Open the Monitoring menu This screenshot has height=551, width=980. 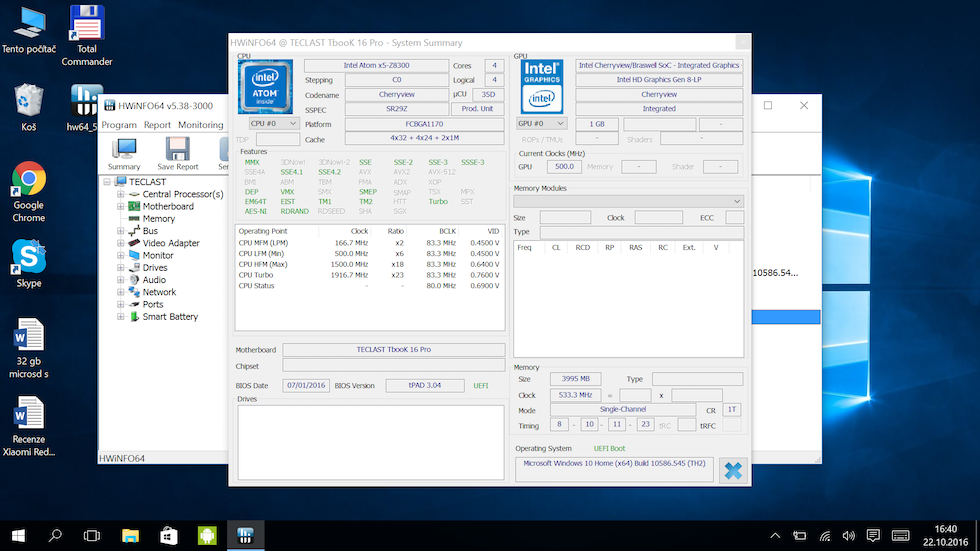point(200,125)
